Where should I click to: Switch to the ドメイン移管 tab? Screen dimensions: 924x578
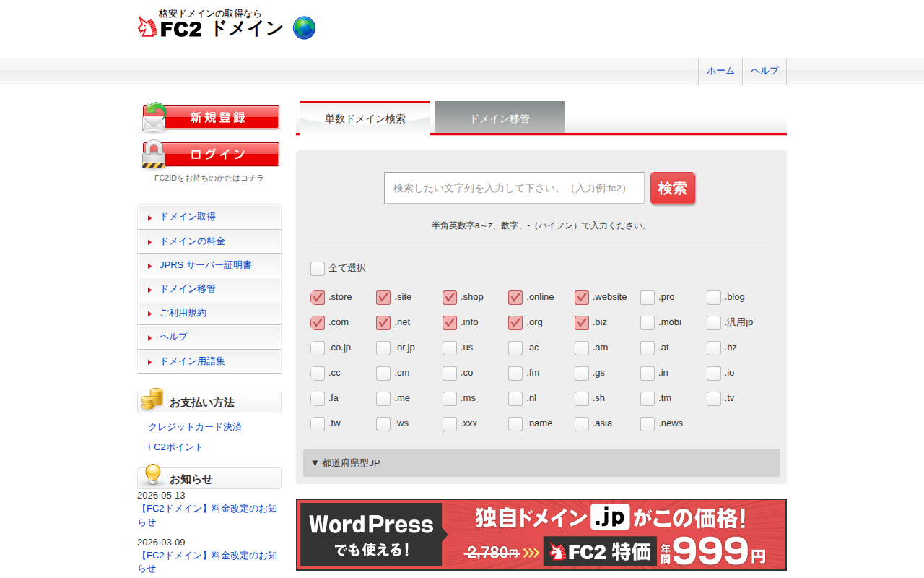point(500,118)
